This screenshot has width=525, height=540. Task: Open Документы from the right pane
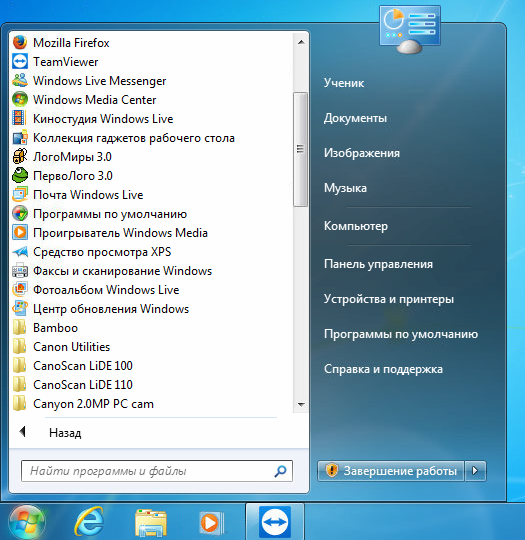tap(355, 118)
